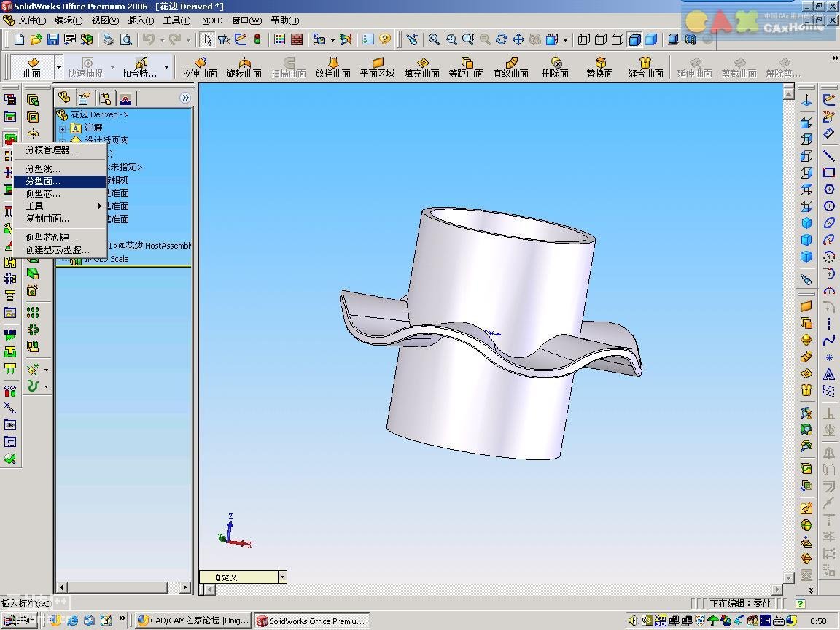The height and width of the screenshot is (630, 840).
Task: Toggle Shaded With Edges display mode
Action: [634, 39]
